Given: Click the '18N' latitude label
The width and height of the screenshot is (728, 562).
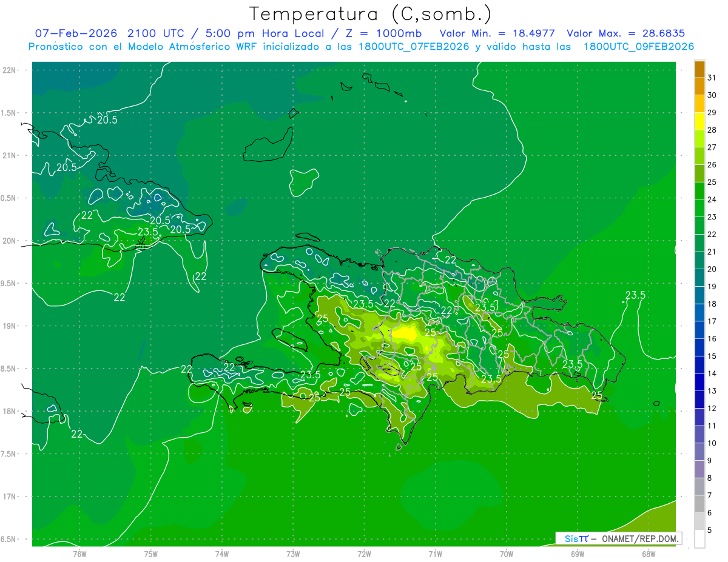Looking at the screenshot, I should (x=10, y=411).
